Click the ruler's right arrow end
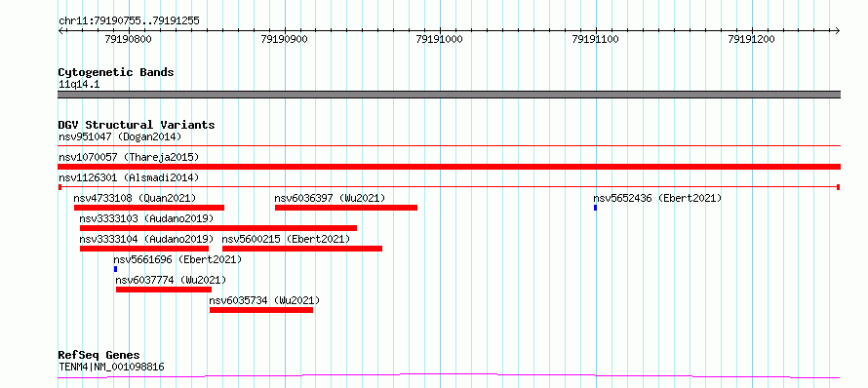The image size is (868, 388). point(838,30)
